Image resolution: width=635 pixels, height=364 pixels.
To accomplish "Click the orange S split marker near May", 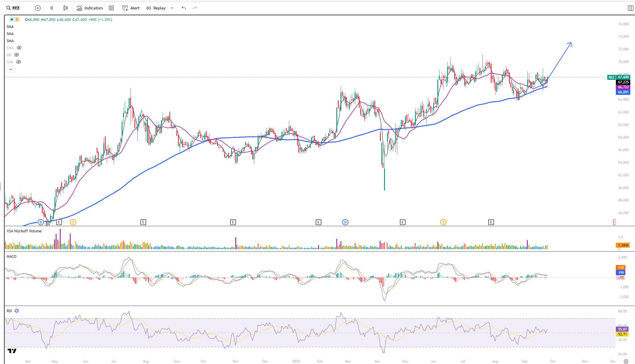I will click(x=73, y=222).
